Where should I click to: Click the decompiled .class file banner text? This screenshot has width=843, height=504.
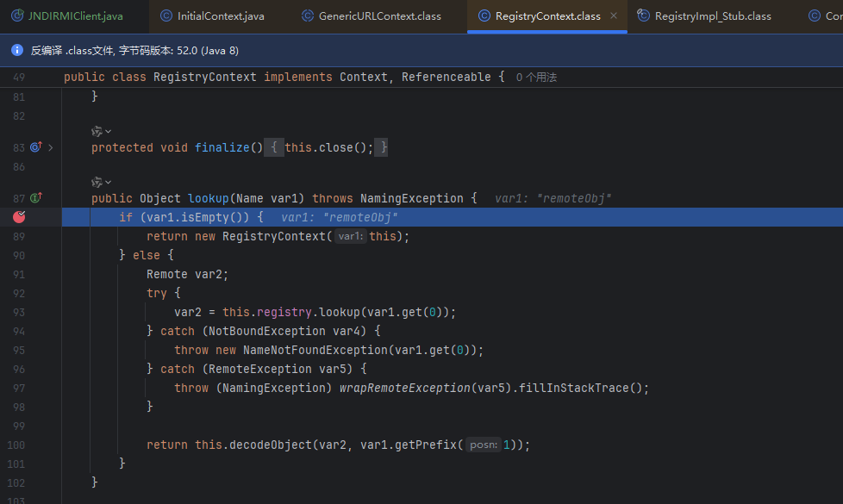point(134,51)
